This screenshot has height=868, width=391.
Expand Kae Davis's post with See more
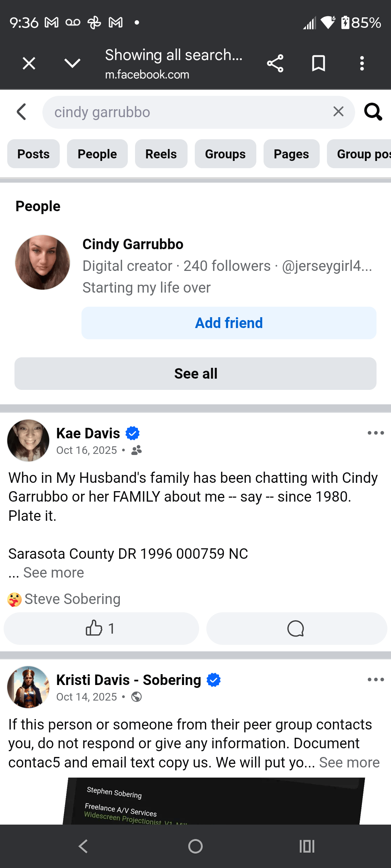(54, 573)
